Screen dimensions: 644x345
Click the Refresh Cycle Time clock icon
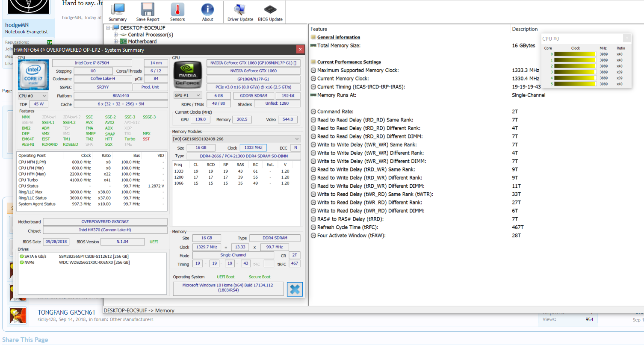[x=313, y=227]
